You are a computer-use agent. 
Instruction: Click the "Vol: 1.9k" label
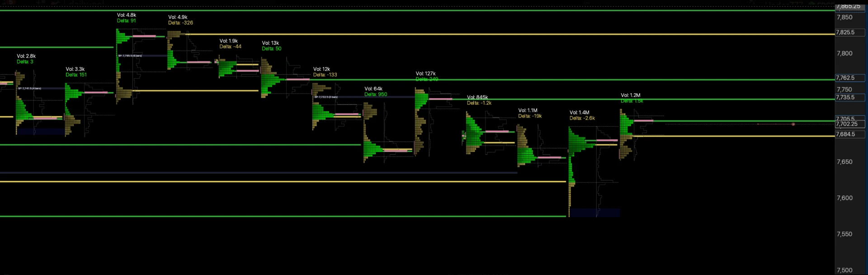coord(229,41)
